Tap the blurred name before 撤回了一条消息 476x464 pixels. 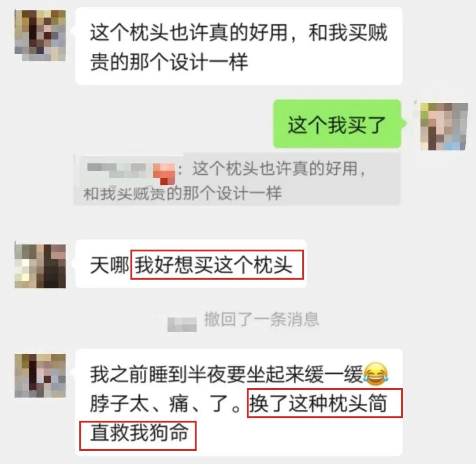[182, 324]
